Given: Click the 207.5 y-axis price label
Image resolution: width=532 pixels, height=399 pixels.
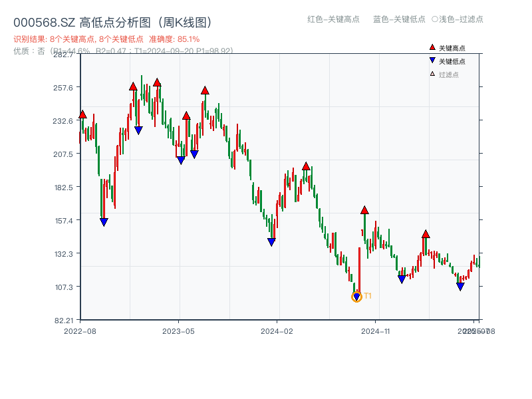Looking at the screenshot, I should pos(63,154).
